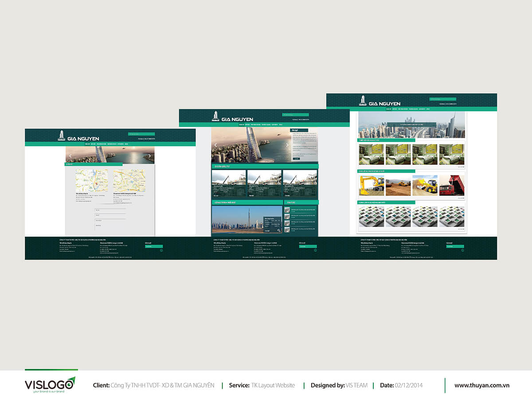
Task: Click email submit arrow in middle footer
Action: [x=315, y=250]
